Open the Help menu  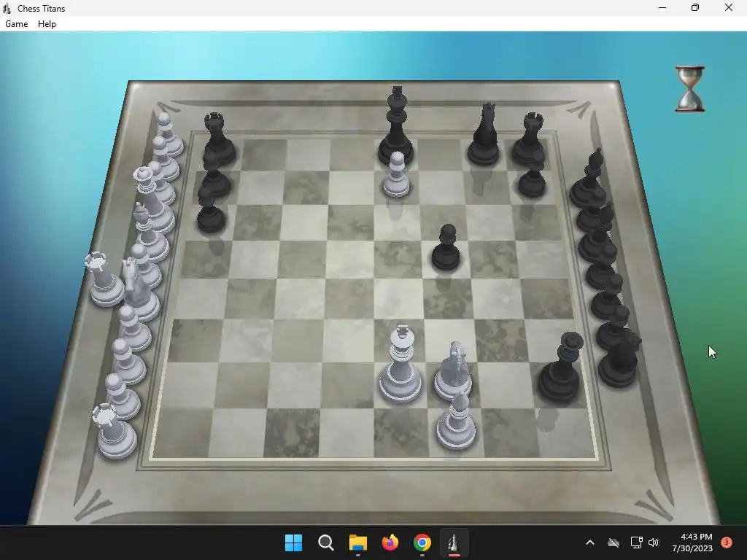pyautogui.click(x=47, y=24)
